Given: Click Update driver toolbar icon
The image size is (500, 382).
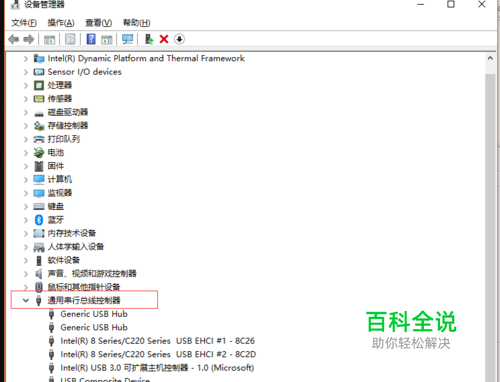Looking at the screenshot, I should (149, 39).
